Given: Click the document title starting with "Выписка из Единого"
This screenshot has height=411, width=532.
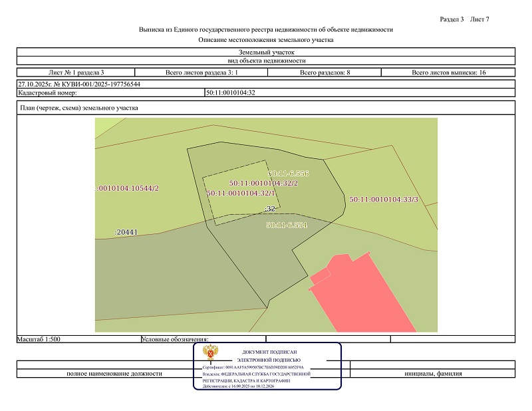Looking at the screenshot, I should click(266, 29).
